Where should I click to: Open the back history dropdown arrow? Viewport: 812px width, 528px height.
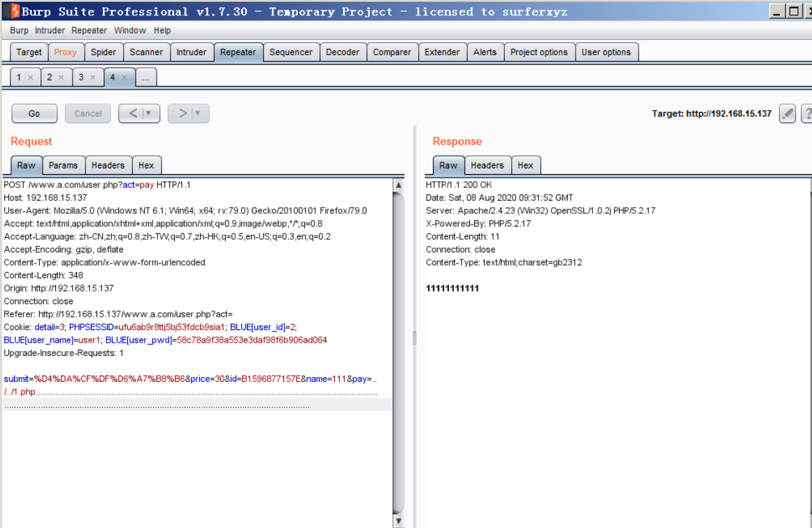click(x=149, y=113)
